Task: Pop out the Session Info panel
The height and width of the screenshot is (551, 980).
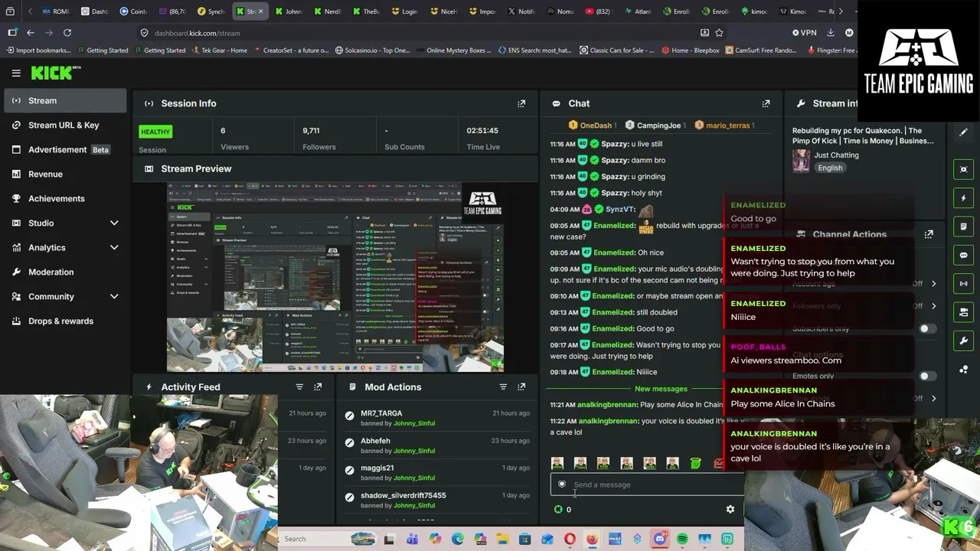Action: [x=521, y=103]
